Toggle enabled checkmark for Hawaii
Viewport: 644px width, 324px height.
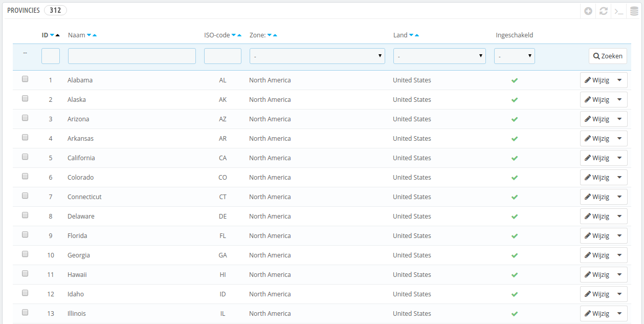515,275
